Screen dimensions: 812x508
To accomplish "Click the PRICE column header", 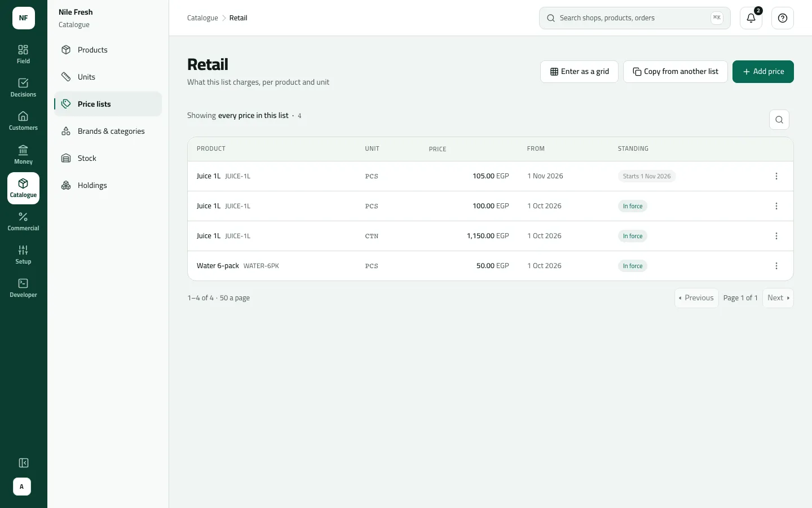I will click(438, 149).
